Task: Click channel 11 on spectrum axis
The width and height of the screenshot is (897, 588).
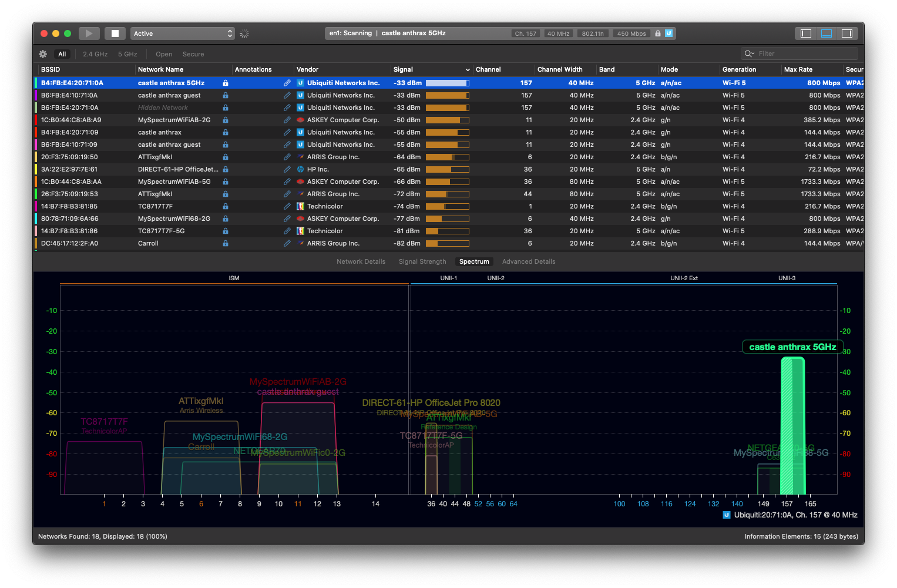Action: 298,504
